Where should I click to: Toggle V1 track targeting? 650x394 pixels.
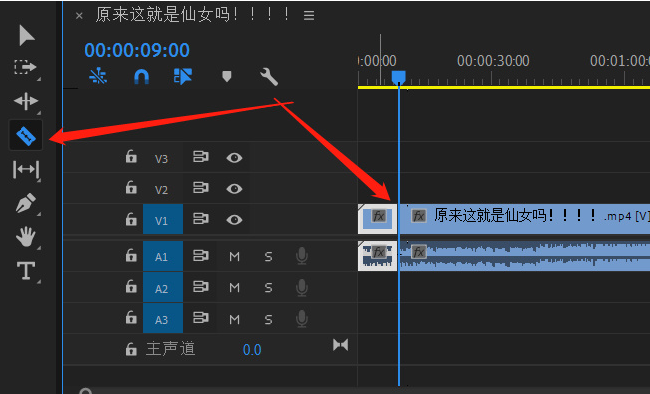tap(163, 219)
